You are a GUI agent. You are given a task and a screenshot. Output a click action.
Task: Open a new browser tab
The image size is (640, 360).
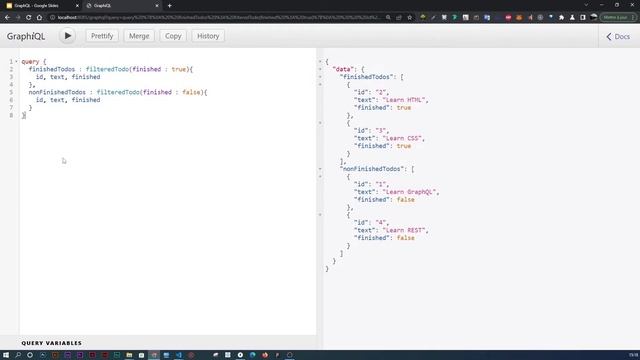[169, 6]
